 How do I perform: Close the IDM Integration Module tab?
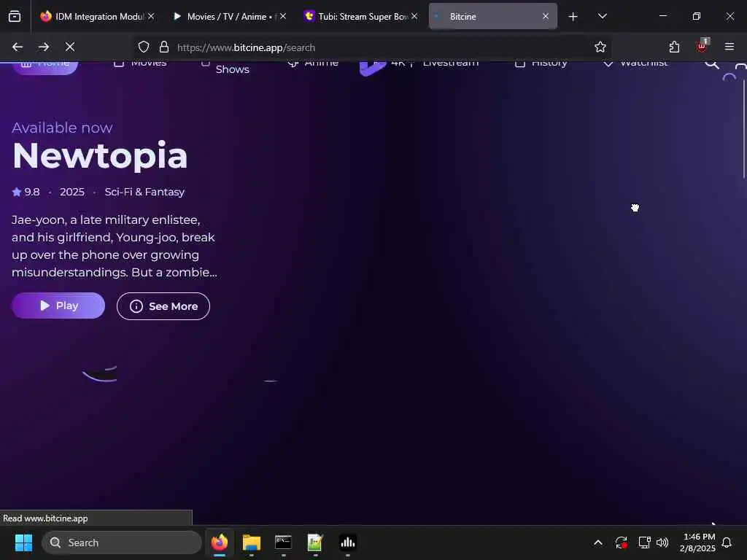(x=151, y=16)
